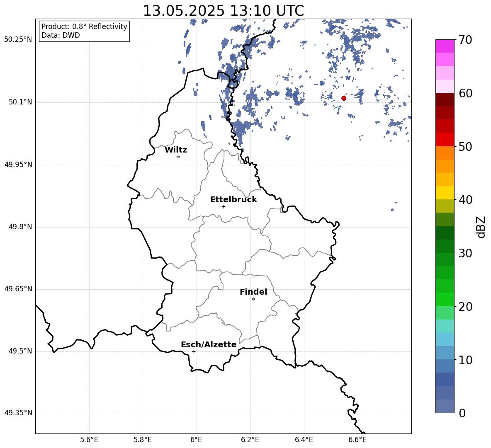Click the 'Product: 0.8° Reflectivity' legend line
This screenshot has height=448, width=491.
point(84,26)
